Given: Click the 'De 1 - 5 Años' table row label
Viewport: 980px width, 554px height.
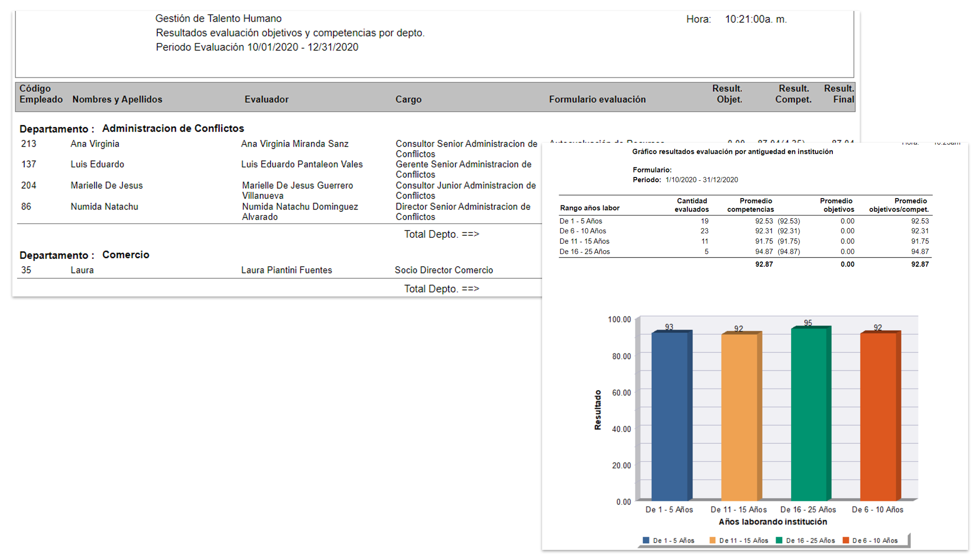Looking at the screenshot, I should click(581, 221).
